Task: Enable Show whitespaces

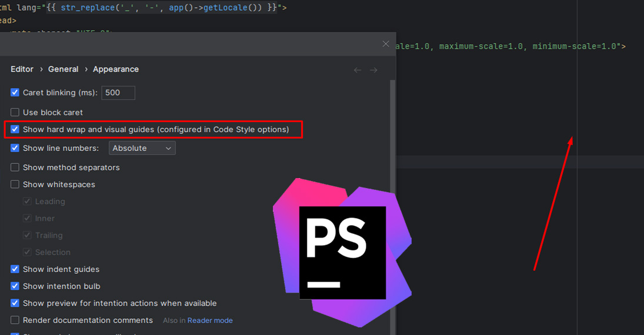Action: (15, 185)
